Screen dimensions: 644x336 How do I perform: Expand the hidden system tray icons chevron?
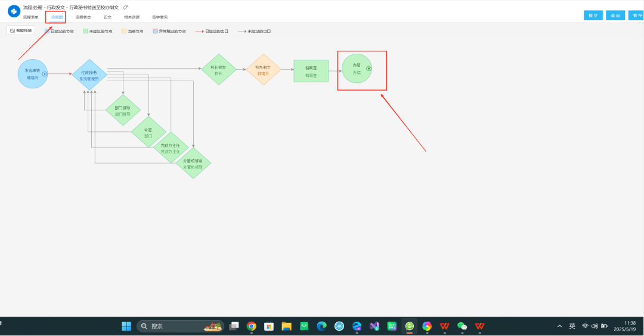559,326
